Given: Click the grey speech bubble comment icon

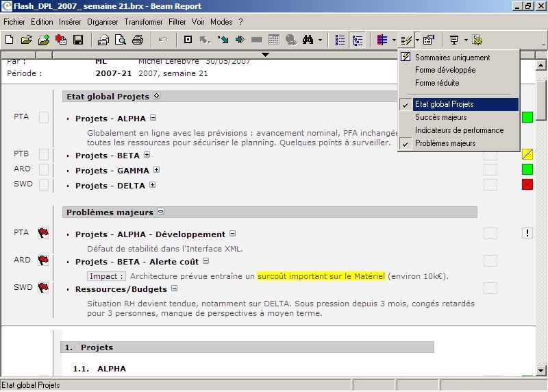Looking at the screenshot, I should [x=290, y=40].
